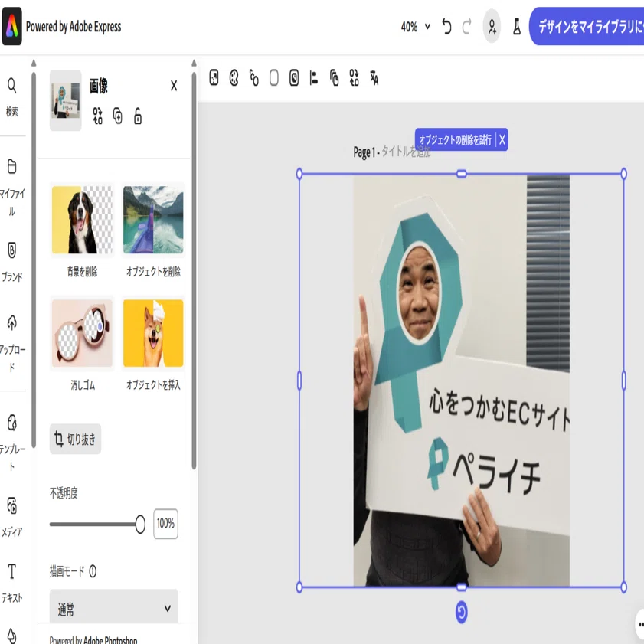Click 描画モード info icon
Image resolution: width=644 pixels, height=644 pixels.
(93, 571)
